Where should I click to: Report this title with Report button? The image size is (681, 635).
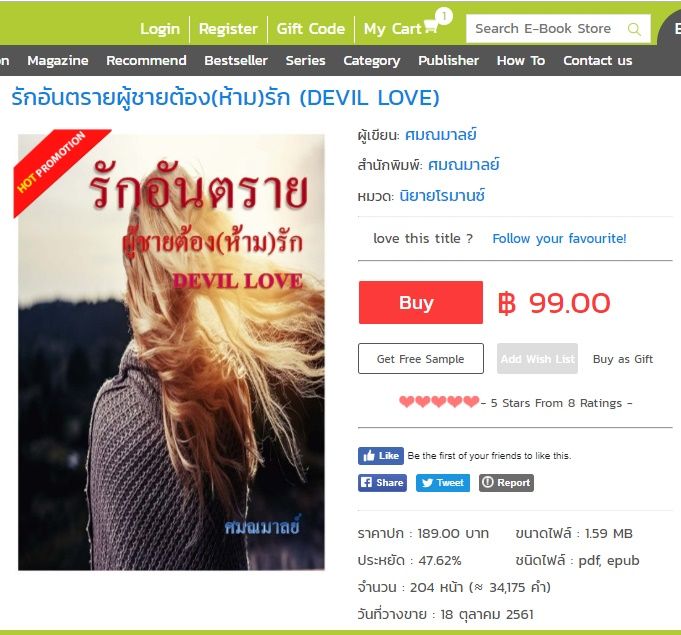point(506,483)
